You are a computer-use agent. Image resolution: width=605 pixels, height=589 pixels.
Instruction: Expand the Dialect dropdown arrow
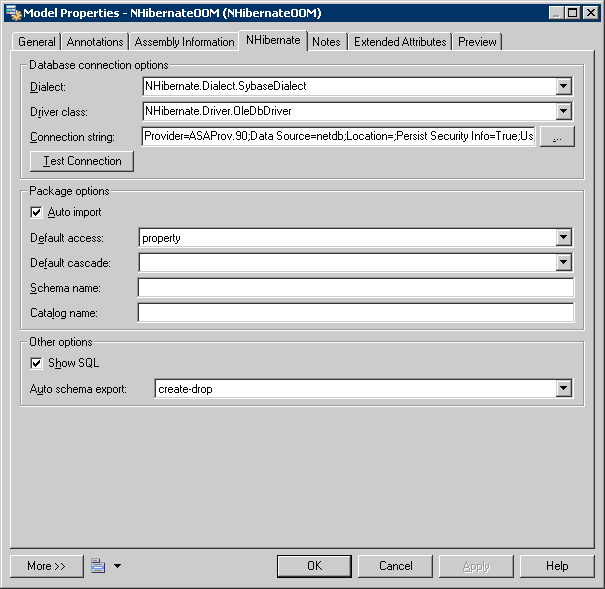[x=563, y=86]
